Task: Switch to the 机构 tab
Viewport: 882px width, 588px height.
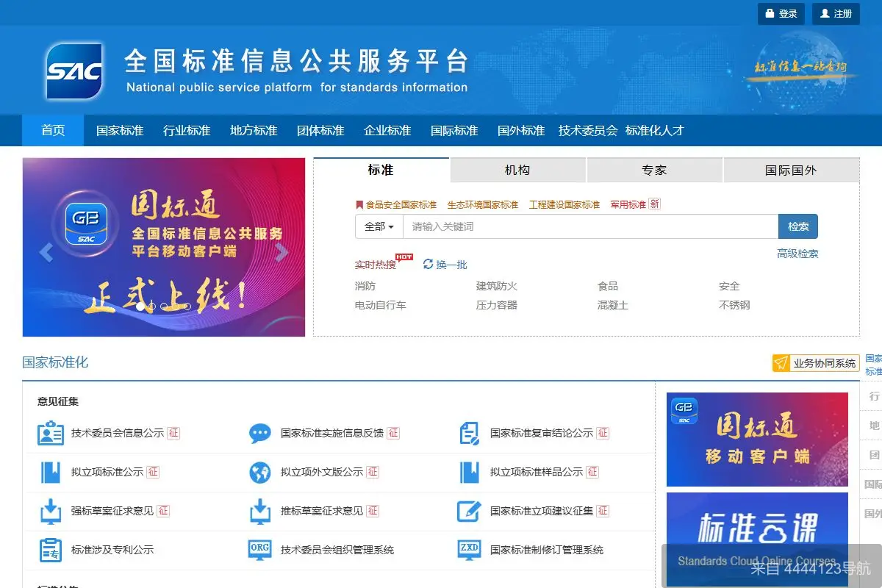Action: point(517,170)
